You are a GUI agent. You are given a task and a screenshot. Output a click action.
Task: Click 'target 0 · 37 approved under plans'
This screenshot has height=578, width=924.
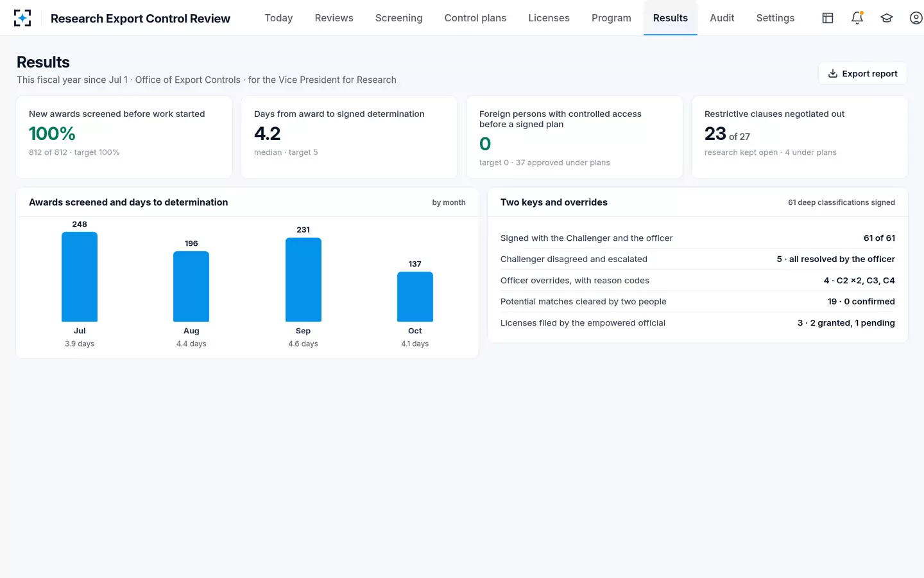[x=545, y=162]
